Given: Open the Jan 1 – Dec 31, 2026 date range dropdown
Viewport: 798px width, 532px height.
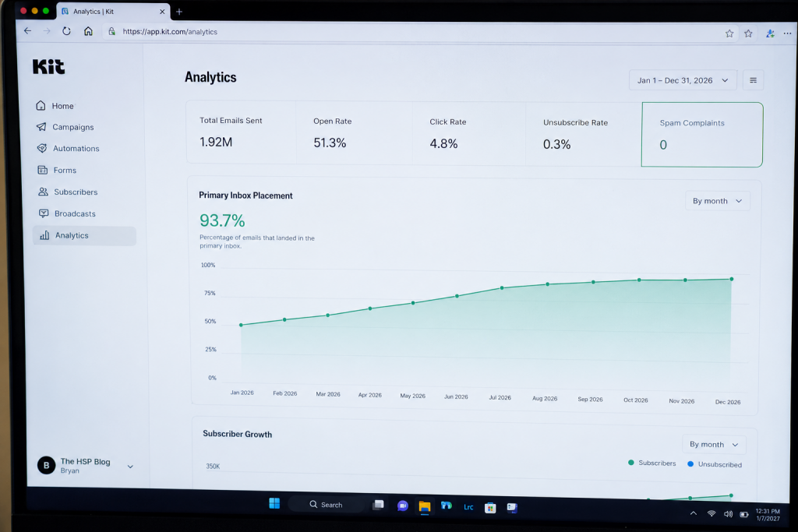Looking at the screenshot, I should 683,80.
